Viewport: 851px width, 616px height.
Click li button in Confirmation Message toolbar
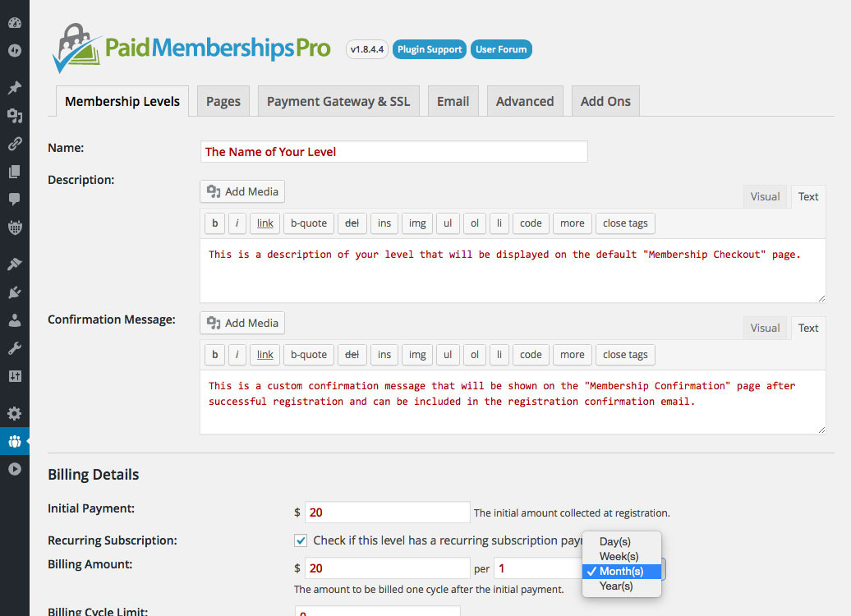click(499, 354)
